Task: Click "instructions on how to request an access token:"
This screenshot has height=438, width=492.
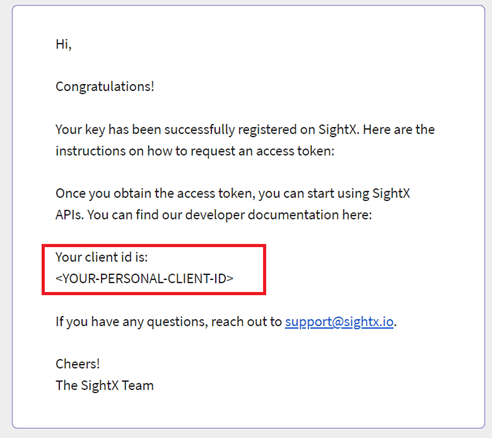Action: click(195, 151)
